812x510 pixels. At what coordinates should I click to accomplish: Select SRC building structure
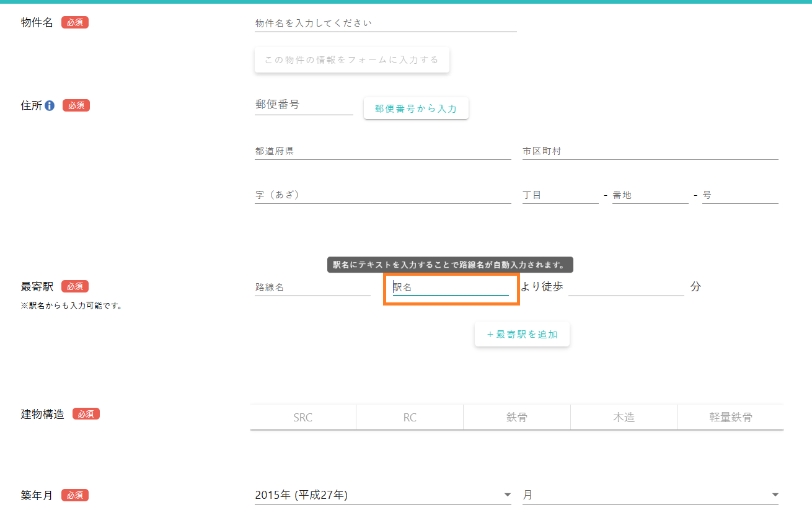302,417
